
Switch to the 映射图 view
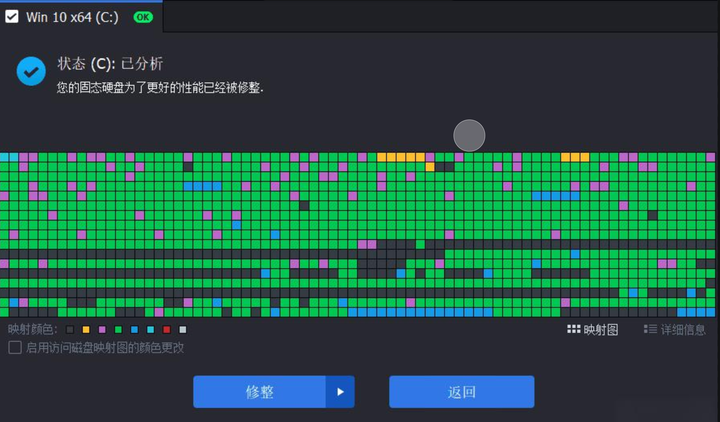point(592,329)
